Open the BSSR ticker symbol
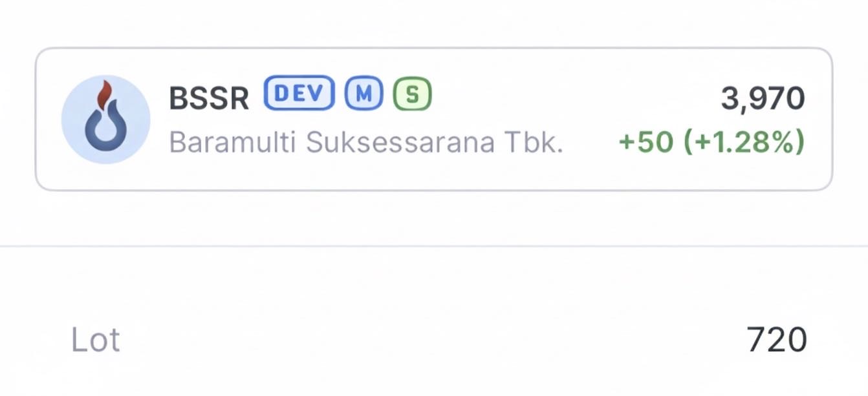This screenshot has width=868, height=396. 209,99
